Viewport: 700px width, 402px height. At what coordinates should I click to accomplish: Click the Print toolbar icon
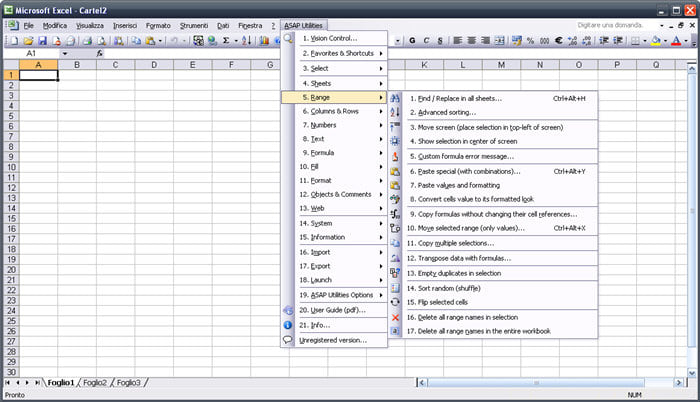click(x=87, y=41)
